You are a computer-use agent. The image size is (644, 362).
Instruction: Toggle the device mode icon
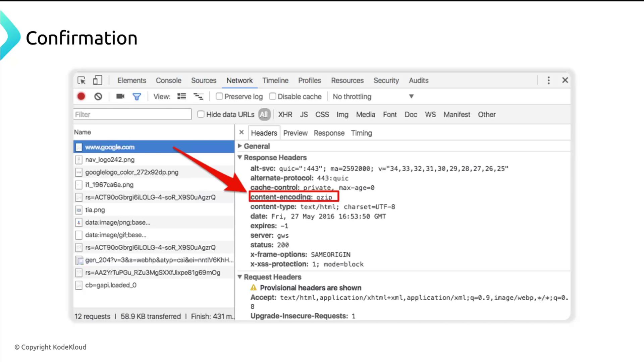pos(97,80)
